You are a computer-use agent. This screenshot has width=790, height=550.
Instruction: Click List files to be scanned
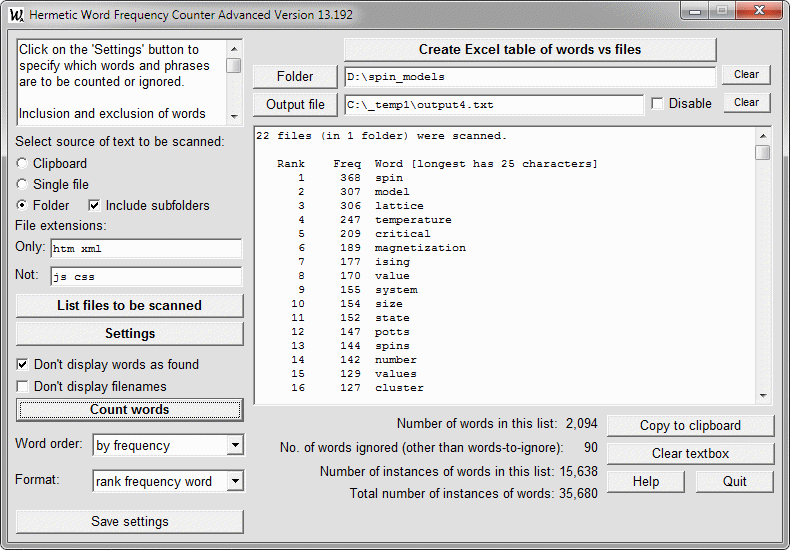pyautogui.click(x=129, y=306)
